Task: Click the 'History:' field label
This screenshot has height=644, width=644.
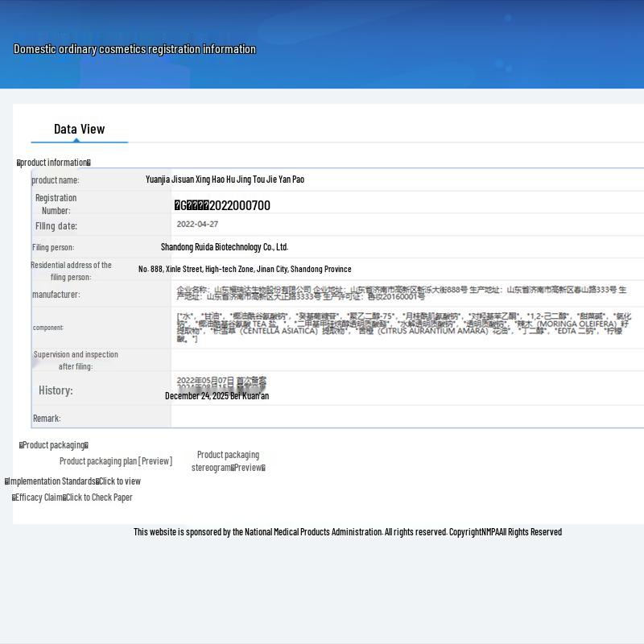Action: (x=56, y=390)
